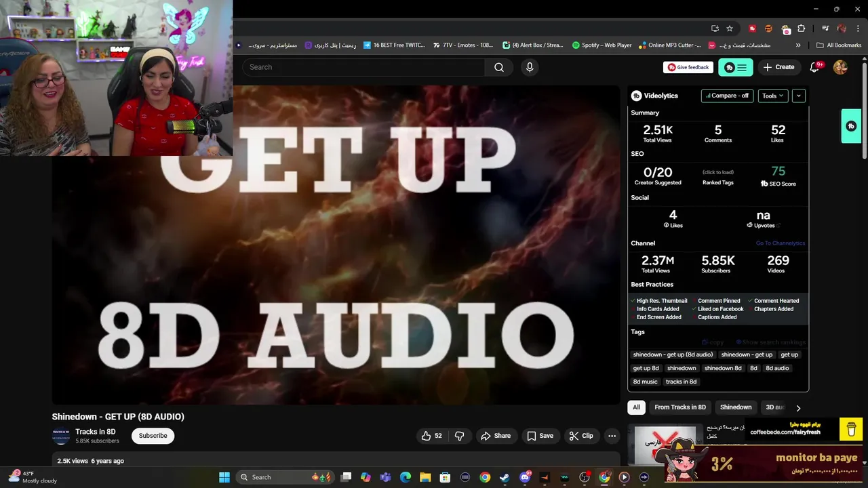Click into the YouTube search field
Screen dimensions: 868x488
[x=363, y=67]
